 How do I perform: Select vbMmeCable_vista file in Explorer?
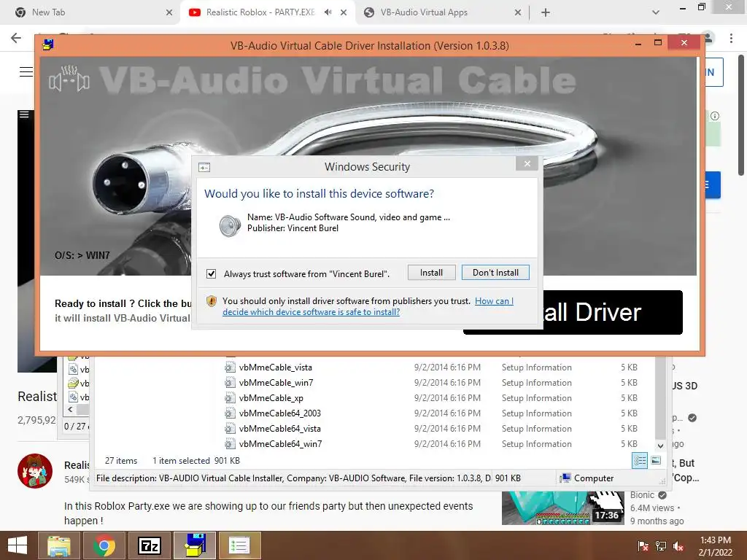275,367
